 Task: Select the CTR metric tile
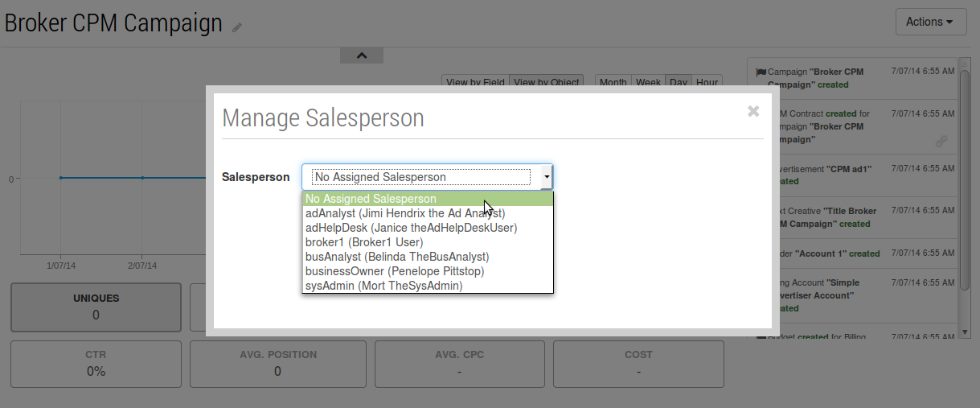tap(96, 363)
